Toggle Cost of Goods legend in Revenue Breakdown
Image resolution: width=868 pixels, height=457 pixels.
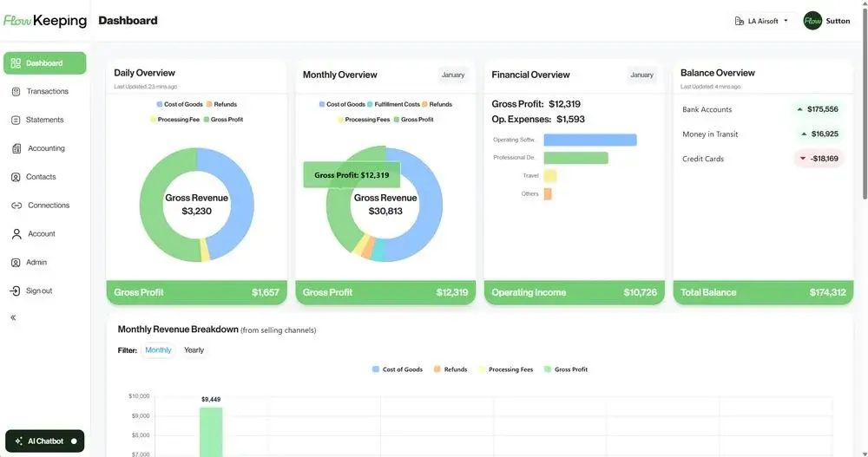(x=398, y=369)
